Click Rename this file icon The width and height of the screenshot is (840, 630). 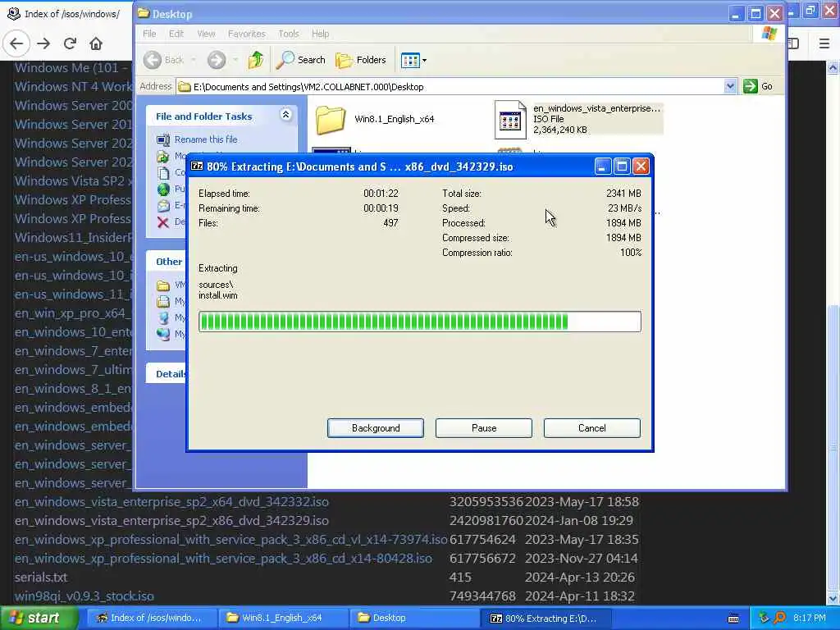coord(163,139)
